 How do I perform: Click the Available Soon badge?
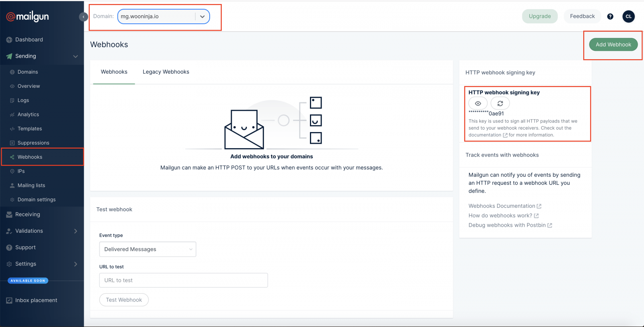point(28,281)
